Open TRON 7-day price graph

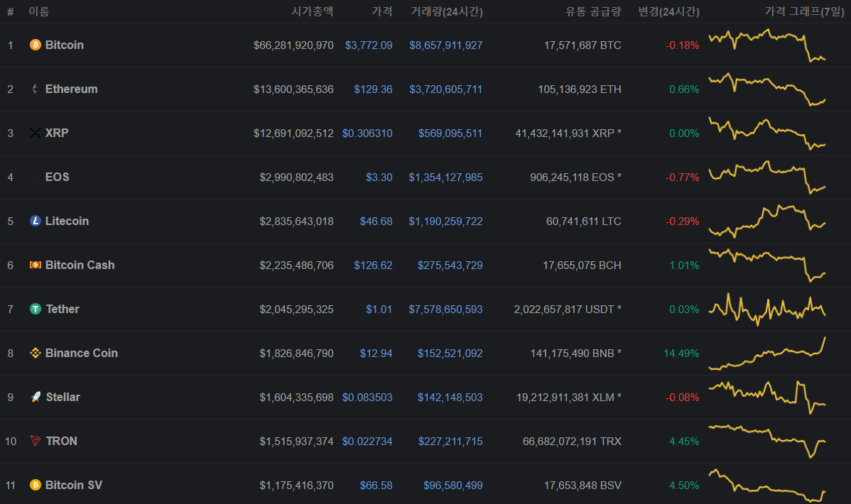(x=767, y=441)
